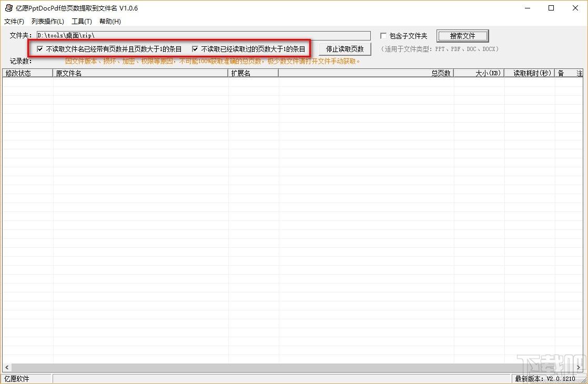Sort by 读取耗时(秒) column header

click(x=529, y=73)
